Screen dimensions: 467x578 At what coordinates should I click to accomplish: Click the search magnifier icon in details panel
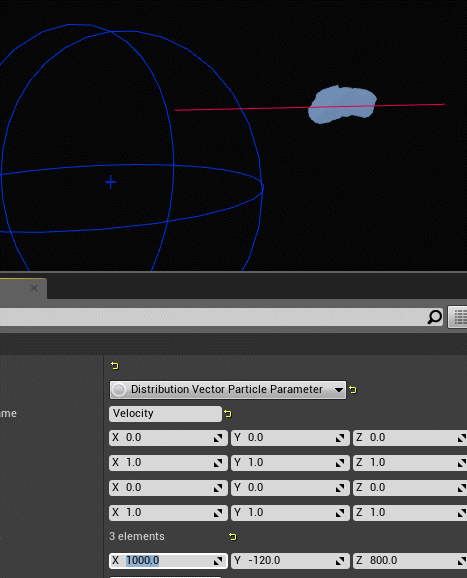tap(435, 317)
